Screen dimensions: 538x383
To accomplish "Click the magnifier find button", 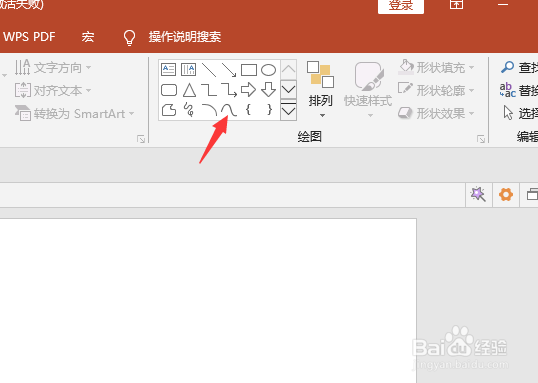I will click(507, 67).
